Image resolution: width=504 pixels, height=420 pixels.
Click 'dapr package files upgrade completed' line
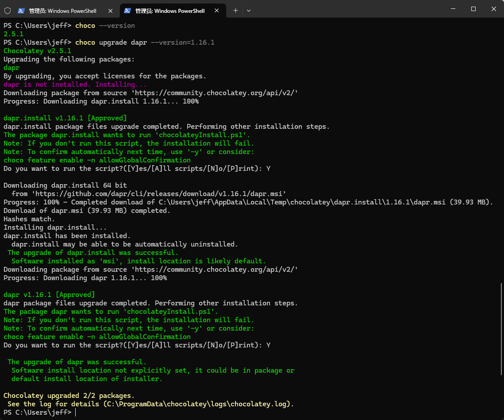click(151, 303)
